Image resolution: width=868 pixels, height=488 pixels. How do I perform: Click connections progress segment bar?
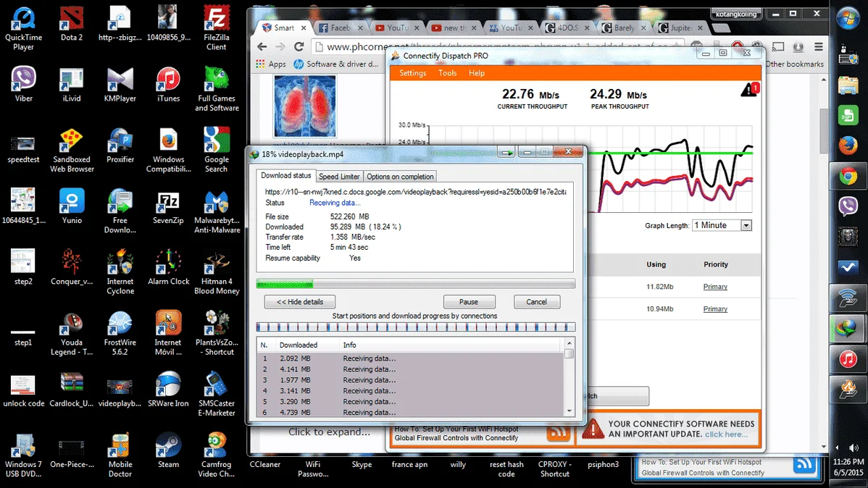pos(416,327)
